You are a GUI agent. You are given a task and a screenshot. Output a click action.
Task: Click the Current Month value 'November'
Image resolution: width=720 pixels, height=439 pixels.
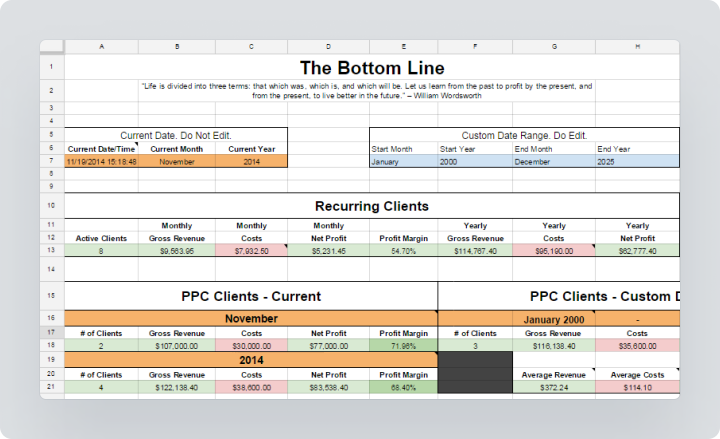(x=177, y=161)
